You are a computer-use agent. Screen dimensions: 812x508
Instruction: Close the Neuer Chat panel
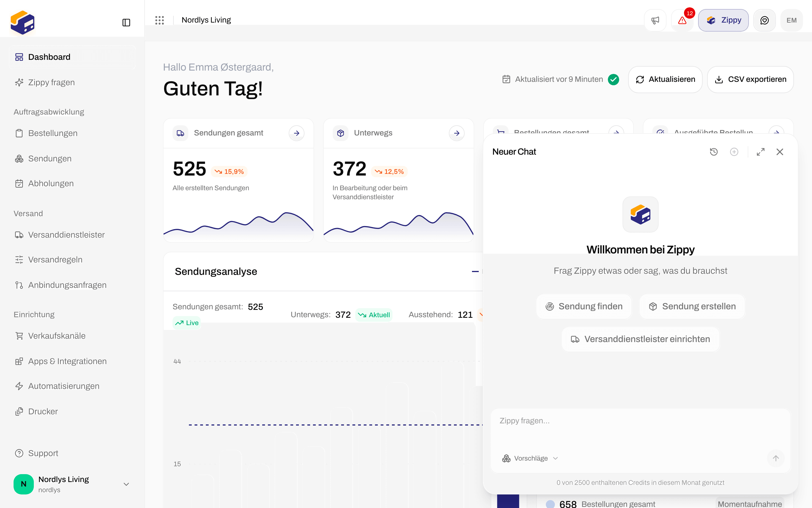pyautogui.click(x=780, y=152)
